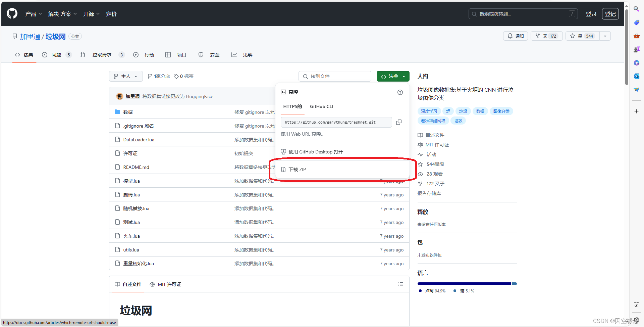Screen dimensions: 644x327
Task: Click the 加里通 owner link in header
Action: [x=30, y=37]
